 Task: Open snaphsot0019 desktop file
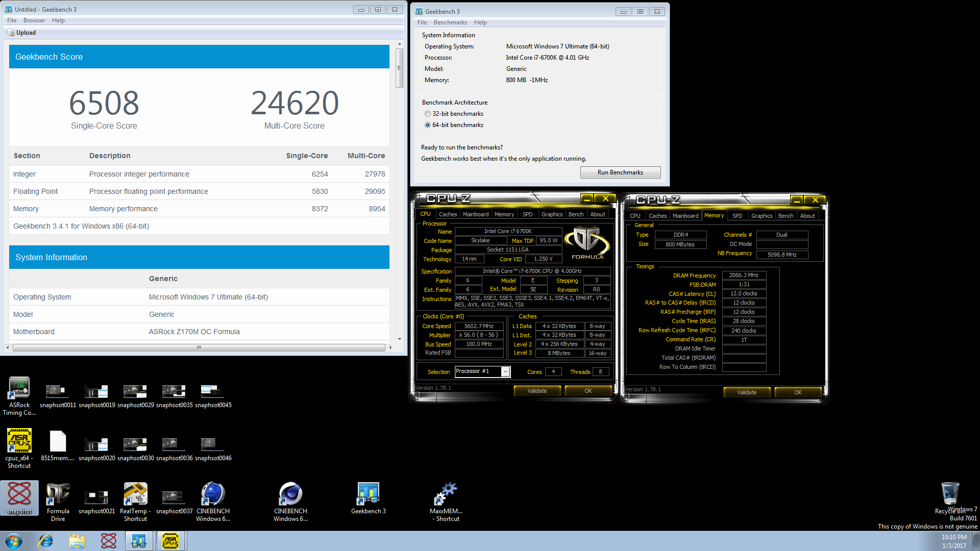coord(96,396)
